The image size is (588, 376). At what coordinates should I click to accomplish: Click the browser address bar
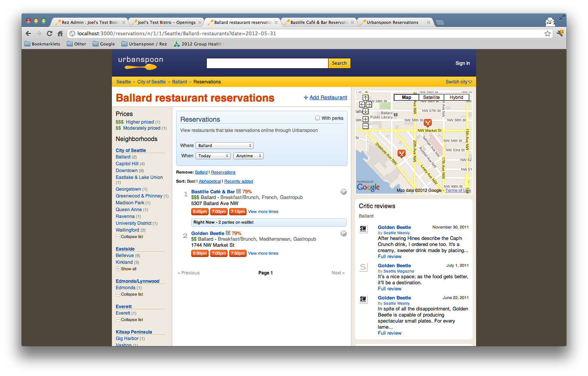tap(310, 33)
